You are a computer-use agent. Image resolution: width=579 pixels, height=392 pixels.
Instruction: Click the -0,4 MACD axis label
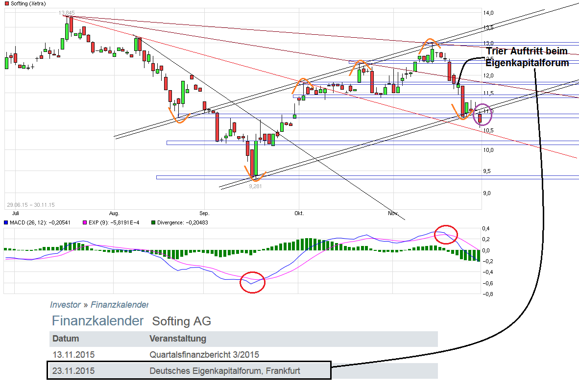click(487, 272)
